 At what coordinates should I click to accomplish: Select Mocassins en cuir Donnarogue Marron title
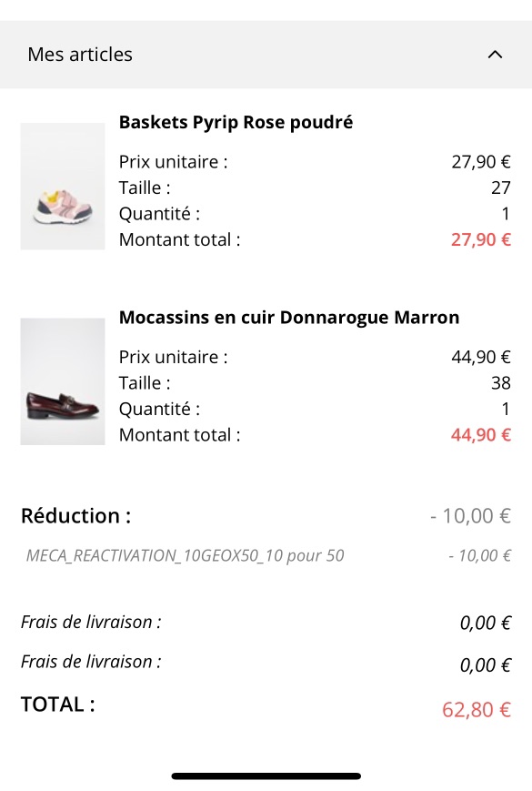(289, 318)
